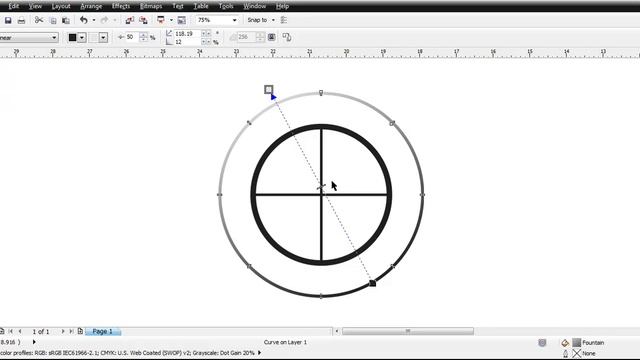Expand the Application launcher dropdown arrow

(171, 20)
